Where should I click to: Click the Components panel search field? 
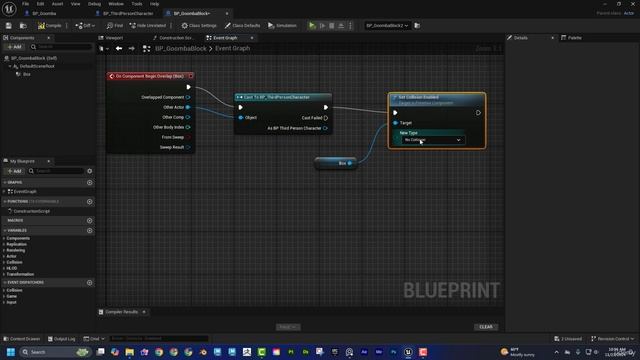[x=61, y=47]
